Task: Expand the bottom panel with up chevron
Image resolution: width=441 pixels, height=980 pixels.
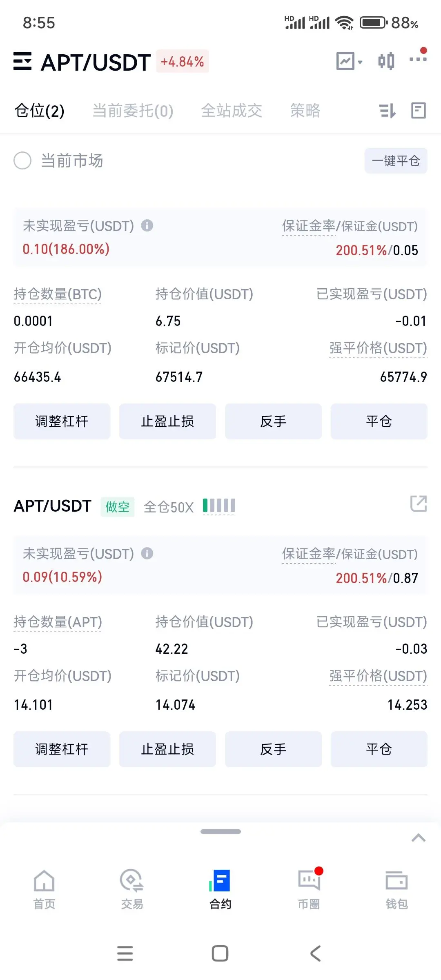Action: 418,838
